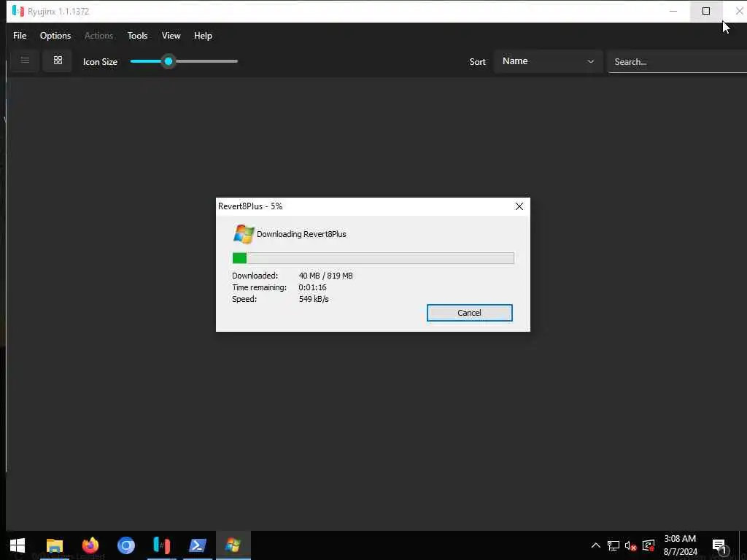Launch Firefox from the taskbar
Screen dimensions: 747x560
pyautogui.click(x=90, y=545)
